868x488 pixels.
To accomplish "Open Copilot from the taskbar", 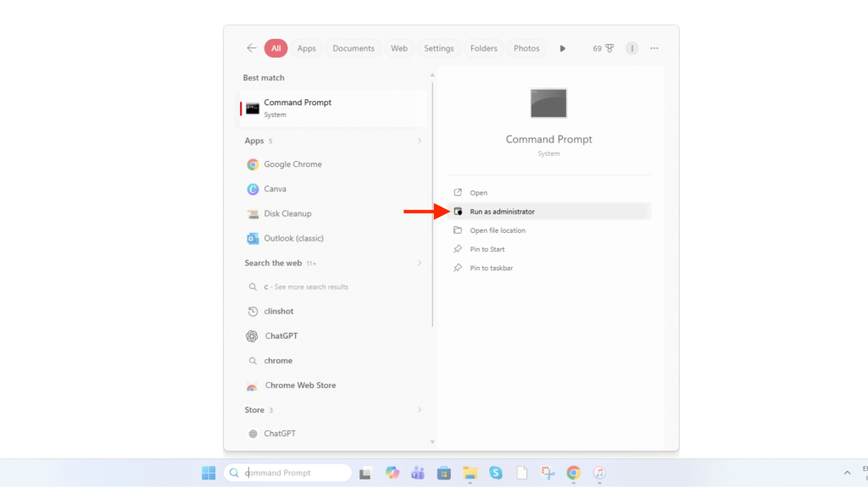I will point(392,473).
